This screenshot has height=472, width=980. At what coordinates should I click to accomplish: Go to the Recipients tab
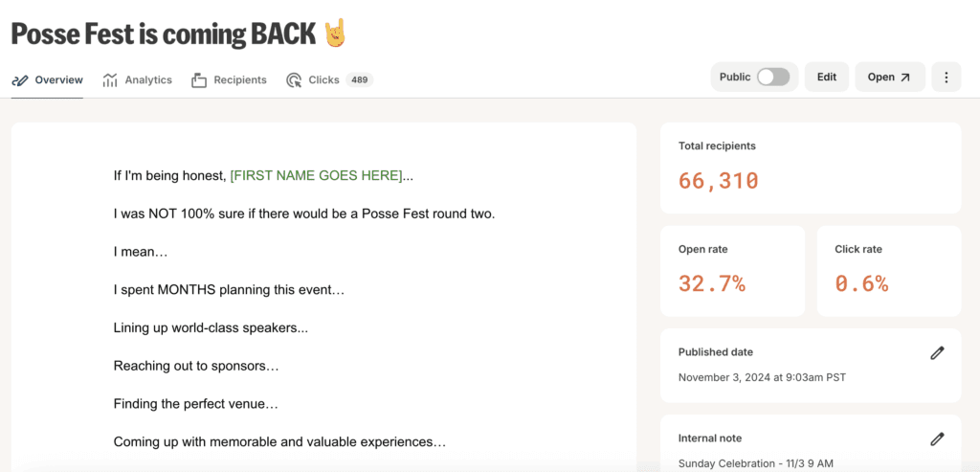pos(239,80)
